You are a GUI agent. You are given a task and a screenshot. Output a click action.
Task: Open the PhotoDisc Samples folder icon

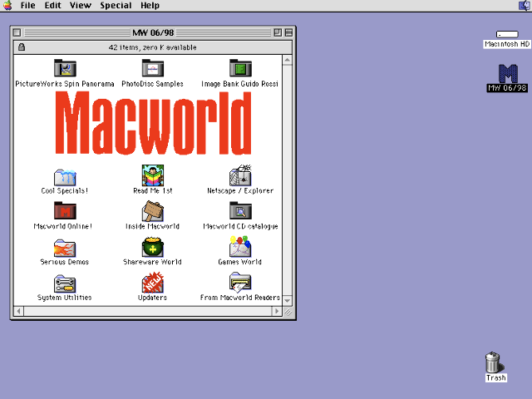click(153, 68)
